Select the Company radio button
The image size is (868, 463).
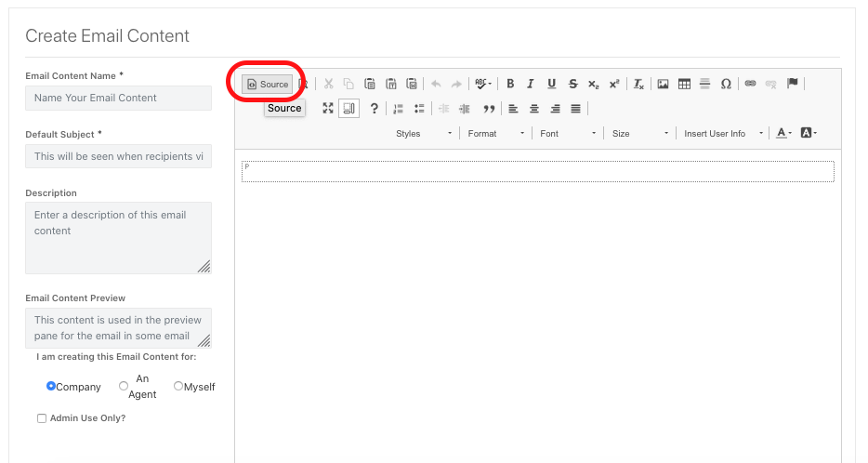click(51, 386)
